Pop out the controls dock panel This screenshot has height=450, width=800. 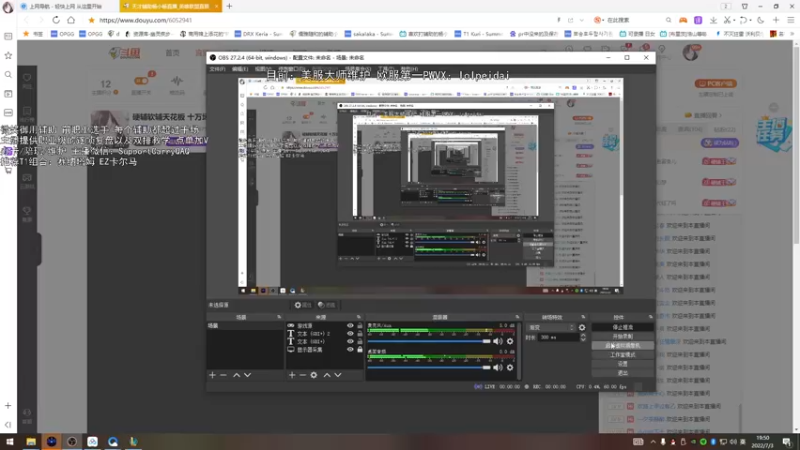[650, 317]
